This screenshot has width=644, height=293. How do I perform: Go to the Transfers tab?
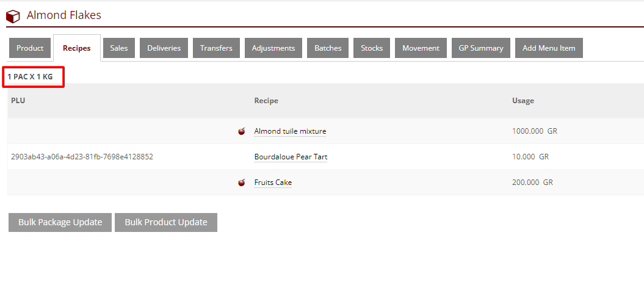point(216,48)
